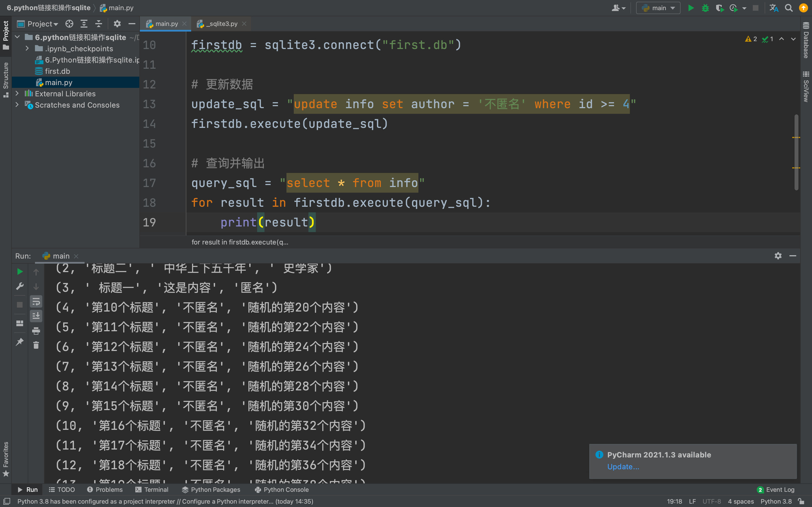Print the console output with the printer icon
This screenshot has height=507, width=812.
(x=36, y=331)
